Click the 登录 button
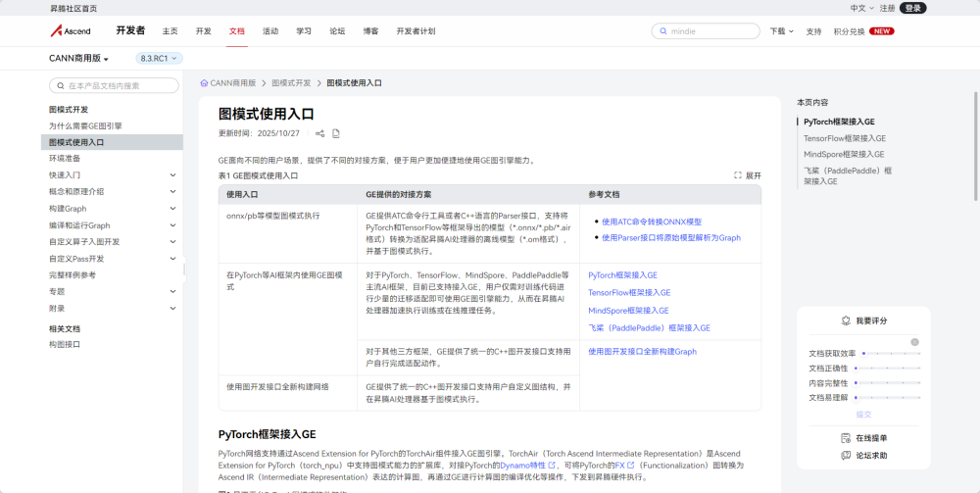980x493 pixels. pyautogui.click(x=912, y=8)
